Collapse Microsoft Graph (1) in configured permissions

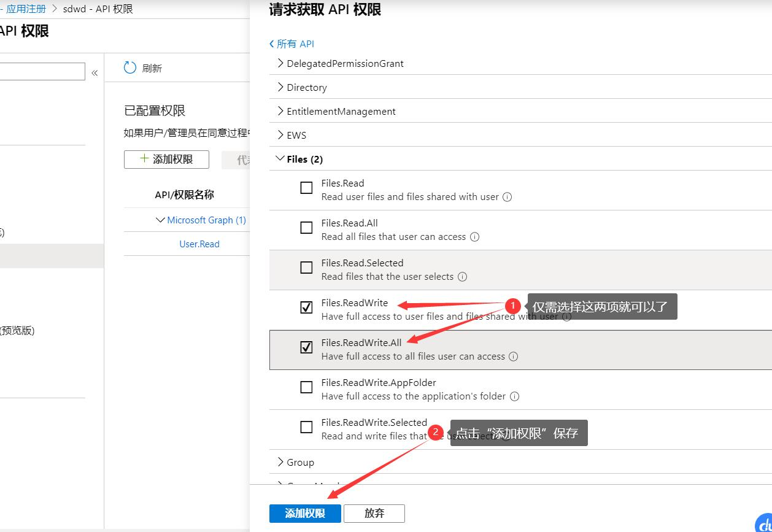[x=160, y=220]
